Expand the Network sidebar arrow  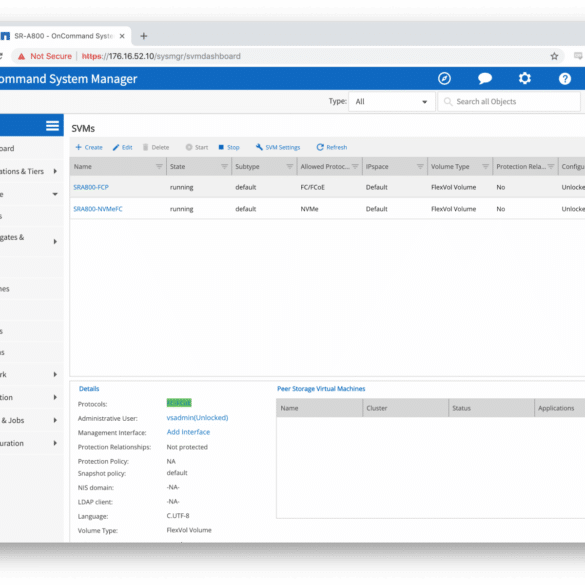tap(55, 374)
